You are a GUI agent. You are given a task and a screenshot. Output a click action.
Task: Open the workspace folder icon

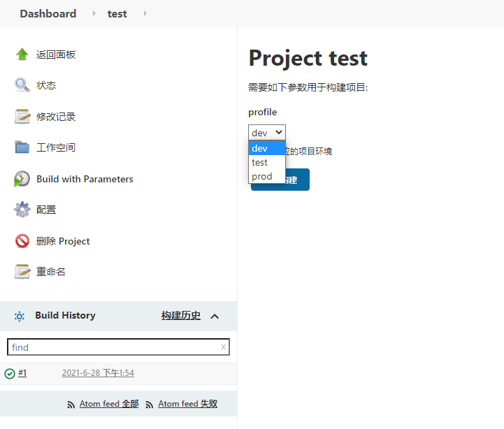22,147
